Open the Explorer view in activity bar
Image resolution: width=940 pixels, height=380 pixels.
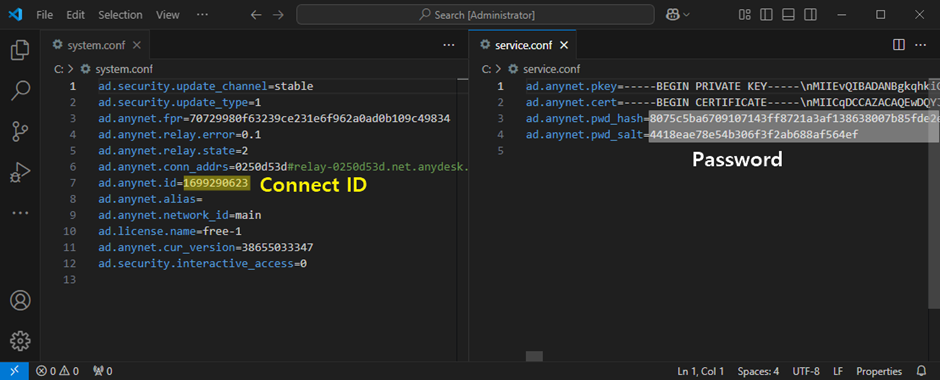coord(20,50)
